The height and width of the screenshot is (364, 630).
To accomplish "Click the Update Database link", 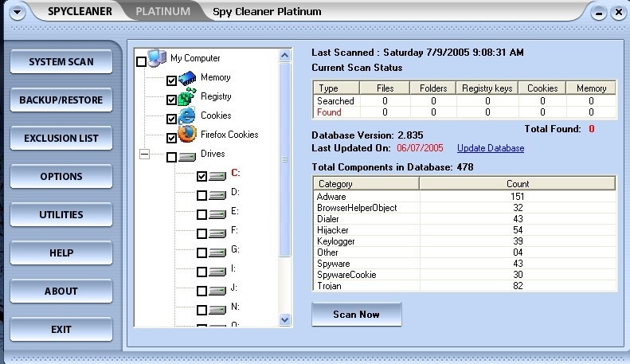I will (x=491, y=148).
